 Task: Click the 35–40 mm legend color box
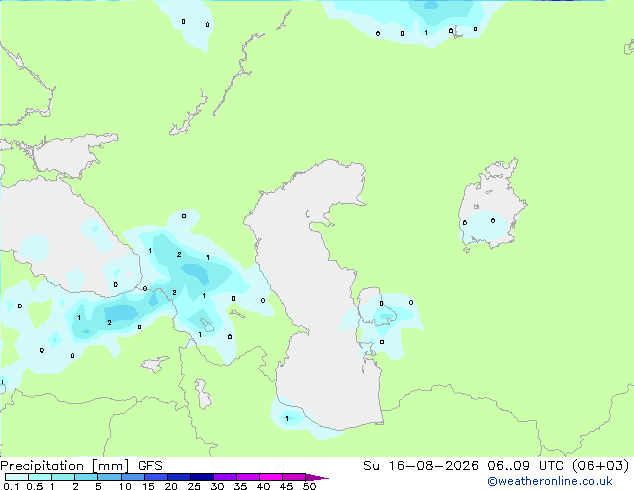247,477
